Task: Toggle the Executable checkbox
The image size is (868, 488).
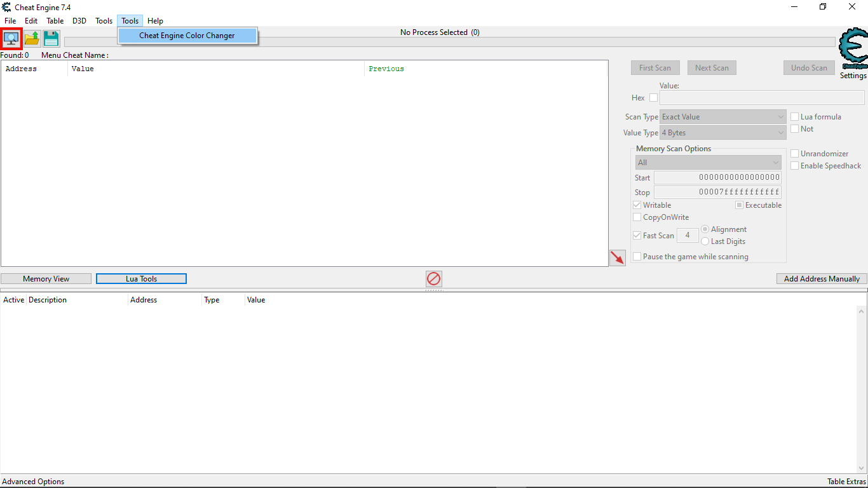Action: (x=739, y=205)
